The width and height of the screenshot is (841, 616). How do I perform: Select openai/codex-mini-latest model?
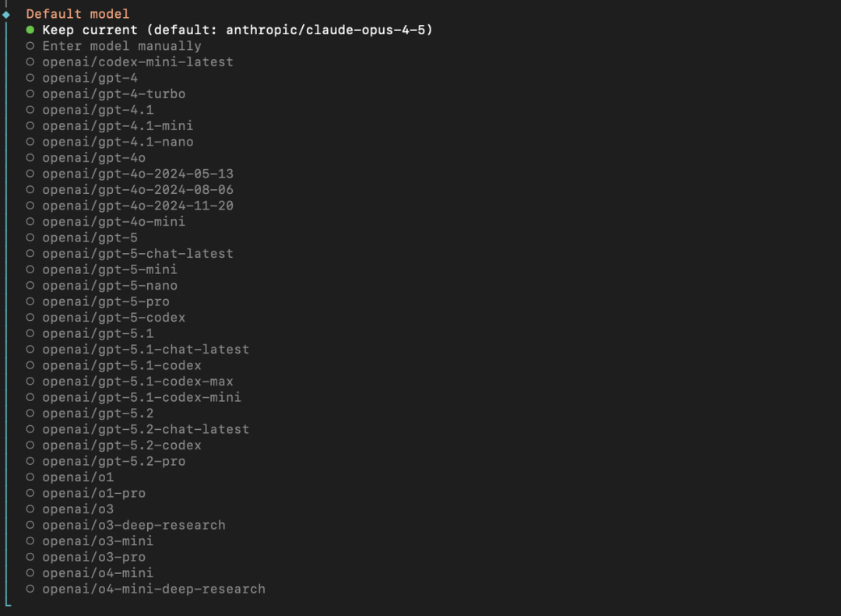coord(137,62)
